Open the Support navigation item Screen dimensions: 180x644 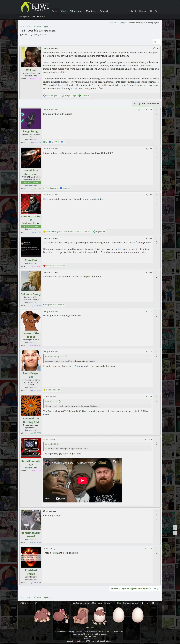tap(104, 11)
